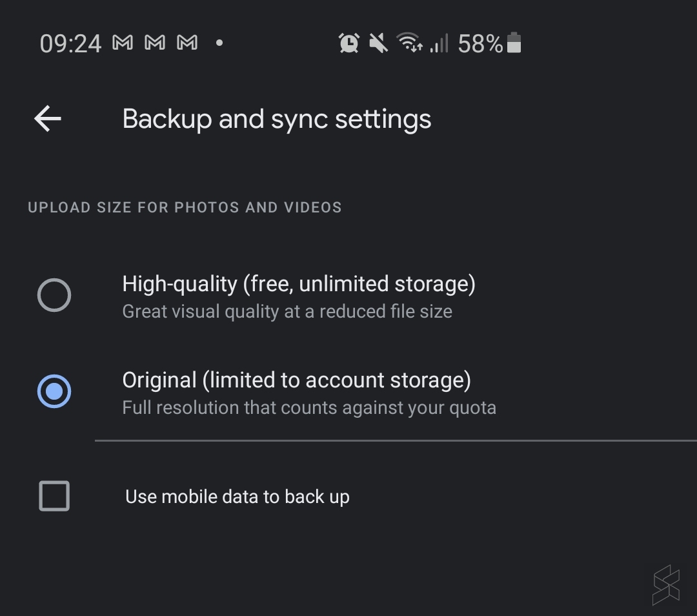Viewport: 697px width, 616px height.
Task: Tap the Backup and sync settings title
Action: [x=277, y=119]
